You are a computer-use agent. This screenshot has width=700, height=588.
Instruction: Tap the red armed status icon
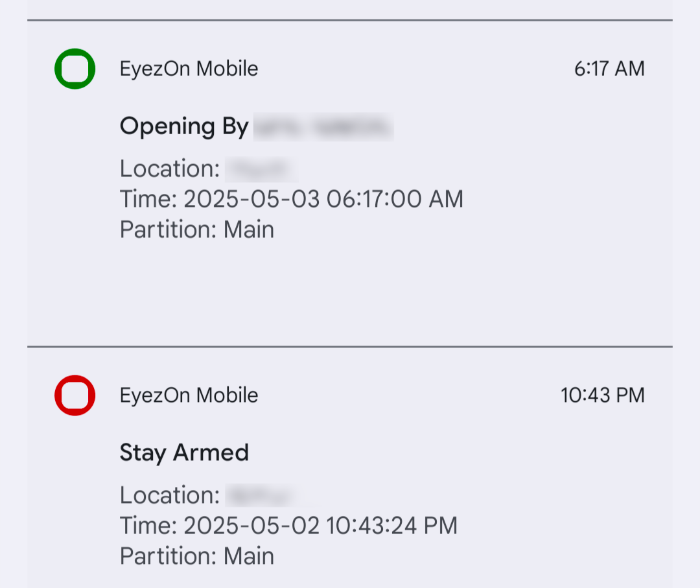75,395
